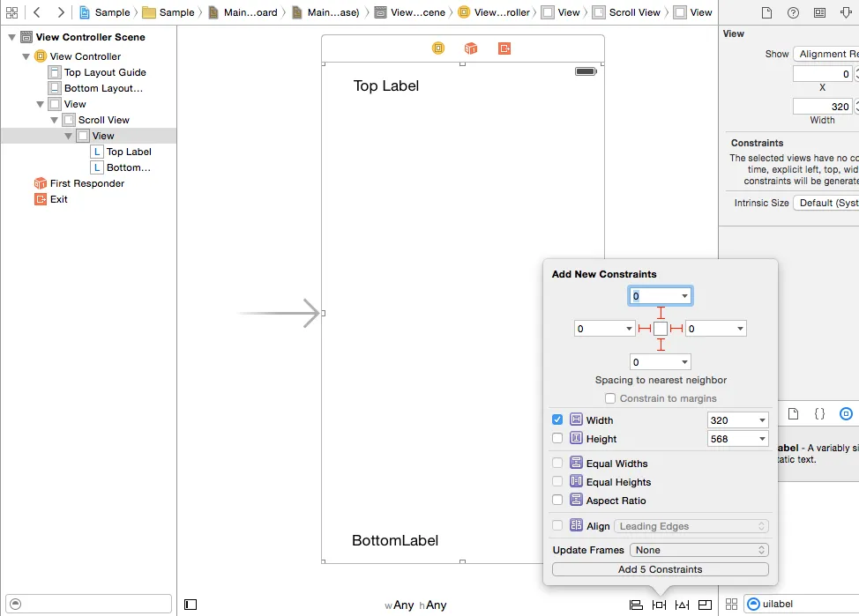Open the Quick Help inspector icon

[793, 12]
